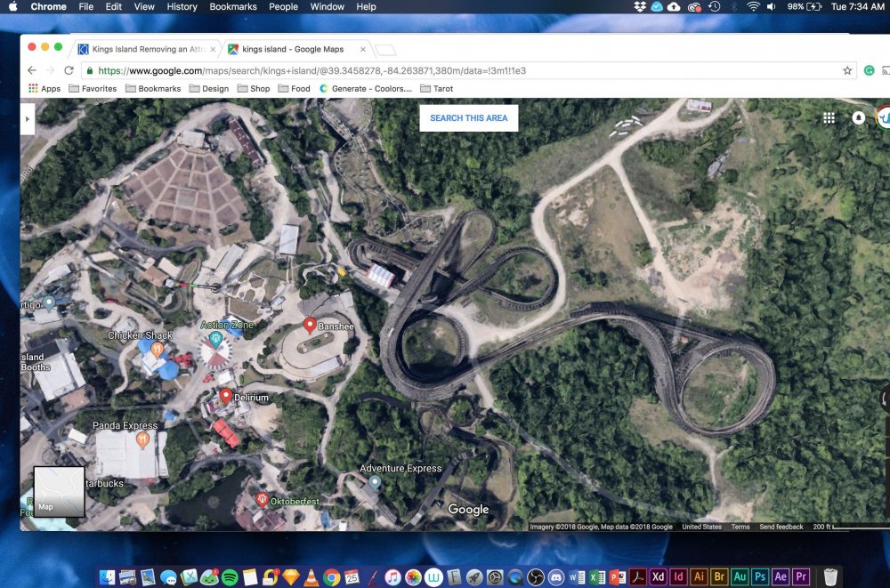Click the clock showing Tue 7:34 AM
The height and width of the screenshot is (588, 890).
coord(857,7)
